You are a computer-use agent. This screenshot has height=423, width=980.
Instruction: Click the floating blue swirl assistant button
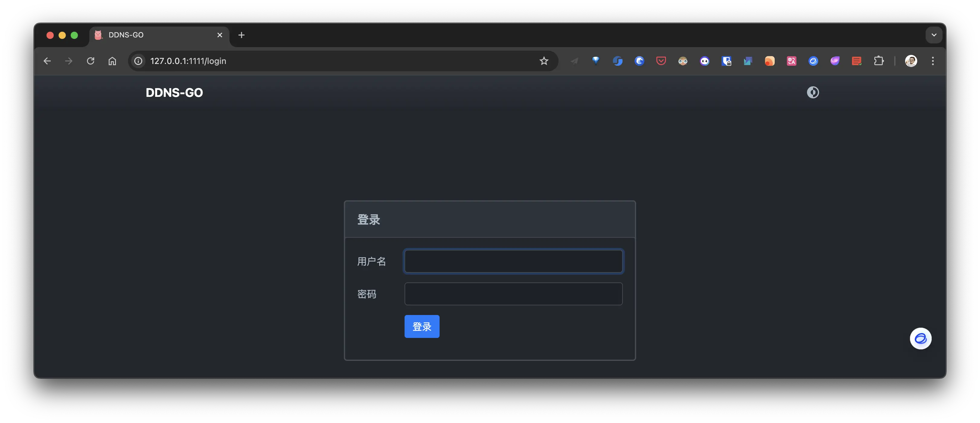pyautogui.click(x=920, y=339)
